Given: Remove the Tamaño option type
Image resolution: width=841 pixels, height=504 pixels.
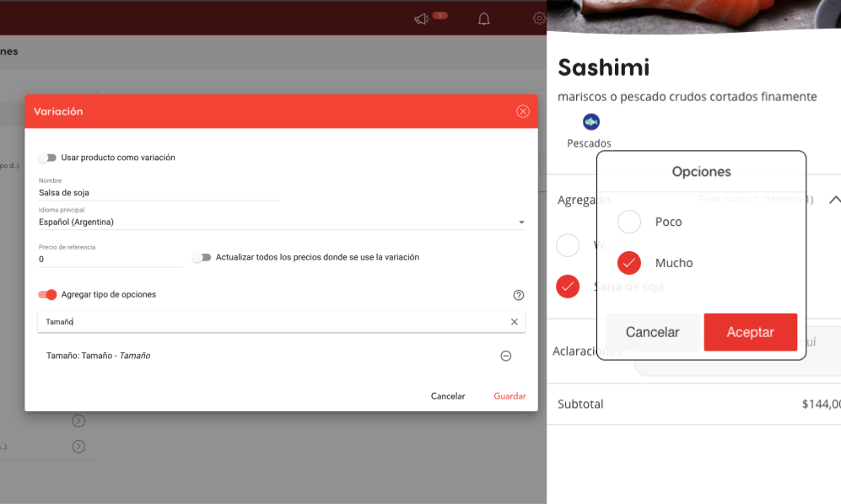Looking at the screenshot, I should [505, 356].
